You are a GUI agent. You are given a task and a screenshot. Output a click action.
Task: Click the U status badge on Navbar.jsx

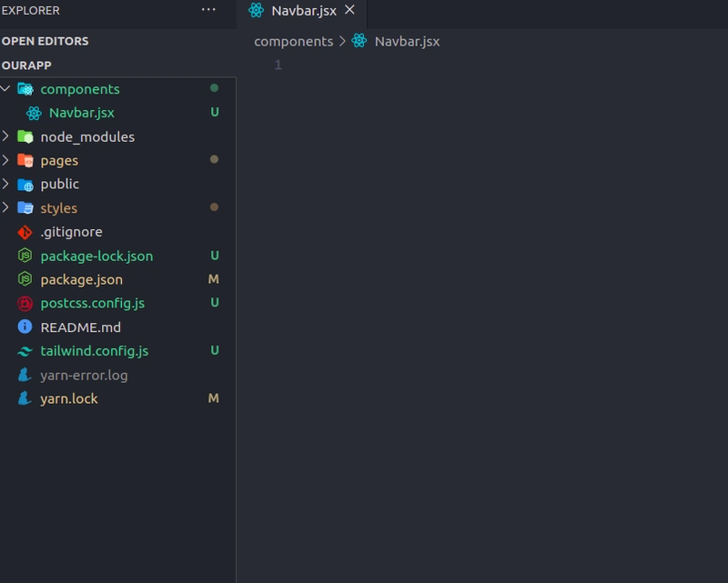point(215,112)
